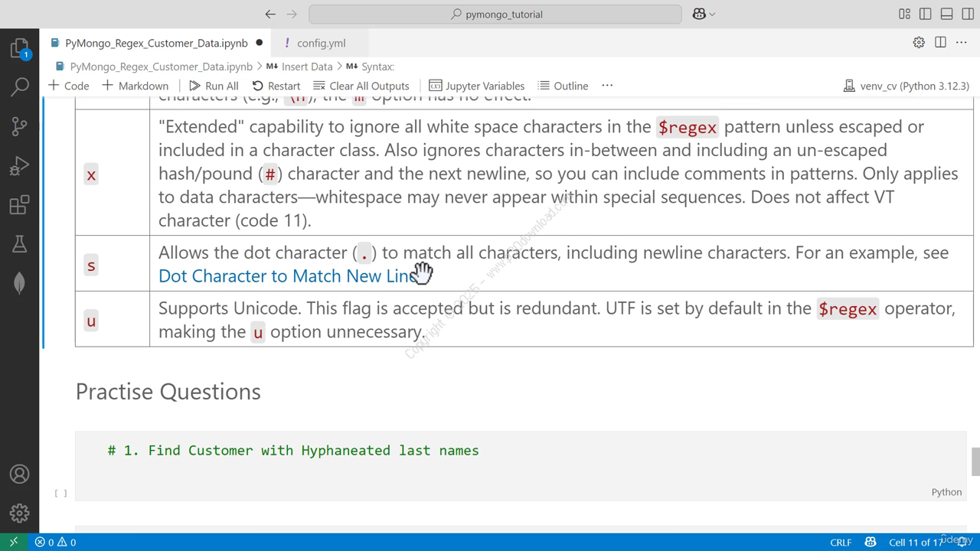Open the Source Control view
Screen dimensions: 980x551
(x=20, y=126)
